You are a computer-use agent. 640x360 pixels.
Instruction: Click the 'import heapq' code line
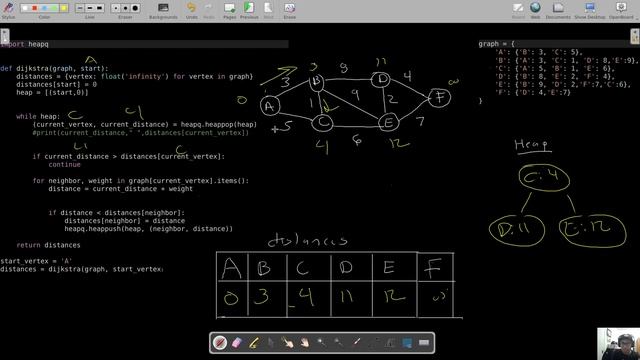click(24, 44)
